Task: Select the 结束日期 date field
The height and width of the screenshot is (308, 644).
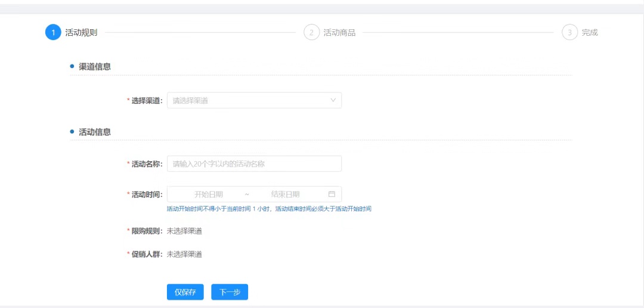Action: click(286, 195)
